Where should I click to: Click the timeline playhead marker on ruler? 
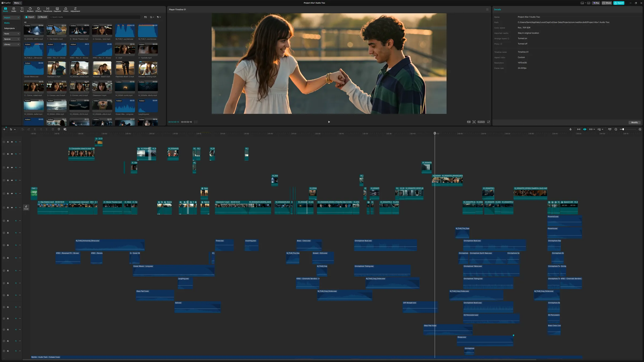click(x=435, y=133)
